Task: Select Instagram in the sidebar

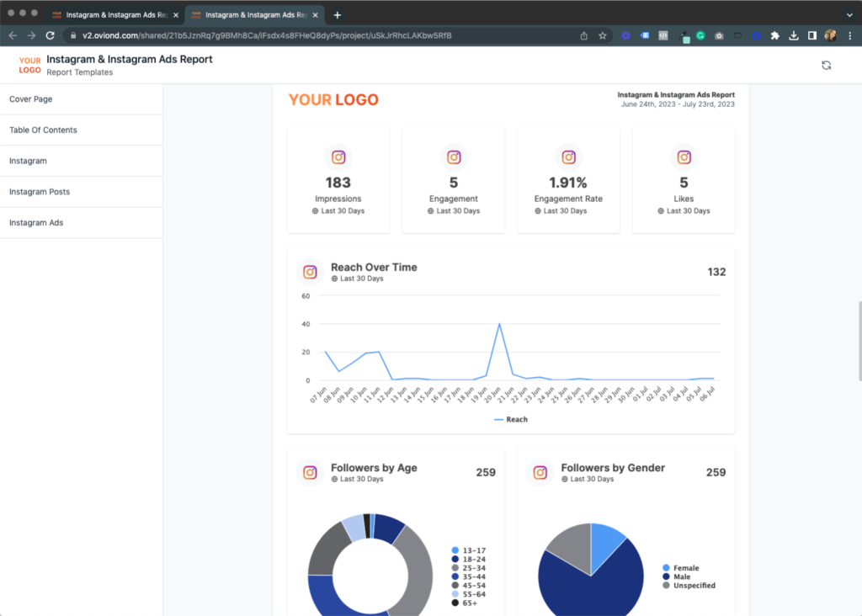Action: click(x=82, y=161)
